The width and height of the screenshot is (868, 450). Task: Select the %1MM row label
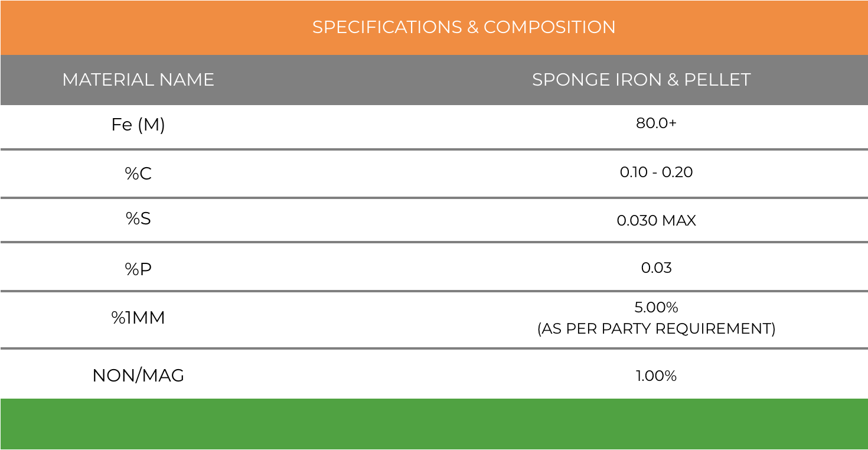(x=138, y=318)
